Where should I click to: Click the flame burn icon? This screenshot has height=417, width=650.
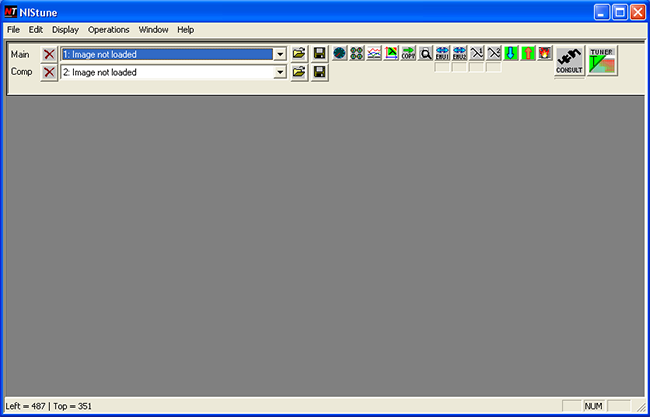[545, 53]
